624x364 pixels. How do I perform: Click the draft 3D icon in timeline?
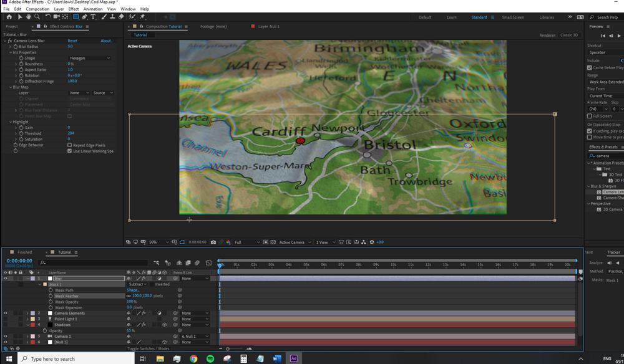(167, 262)
